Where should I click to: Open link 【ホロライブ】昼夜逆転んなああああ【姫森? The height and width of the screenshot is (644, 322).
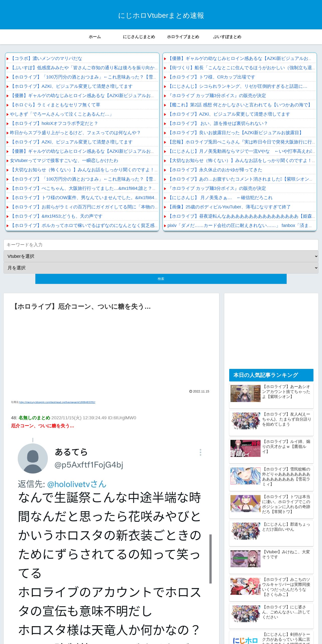(x=241, y=216)
